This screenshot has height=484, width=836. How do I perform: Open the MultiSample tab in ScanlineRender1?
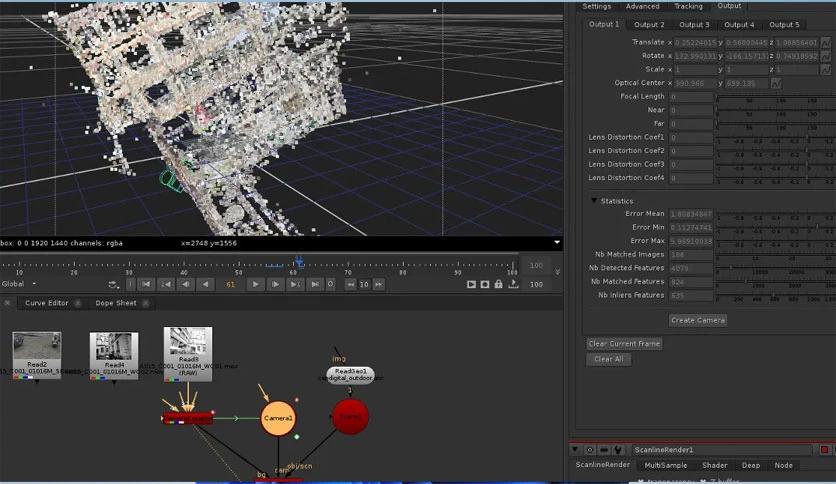[665, 465]
